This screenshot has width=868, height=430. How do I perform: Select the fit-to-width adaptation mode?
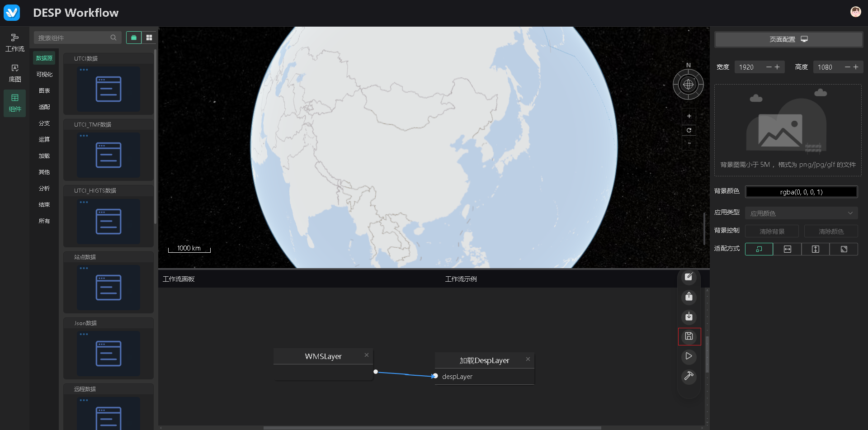787,249
